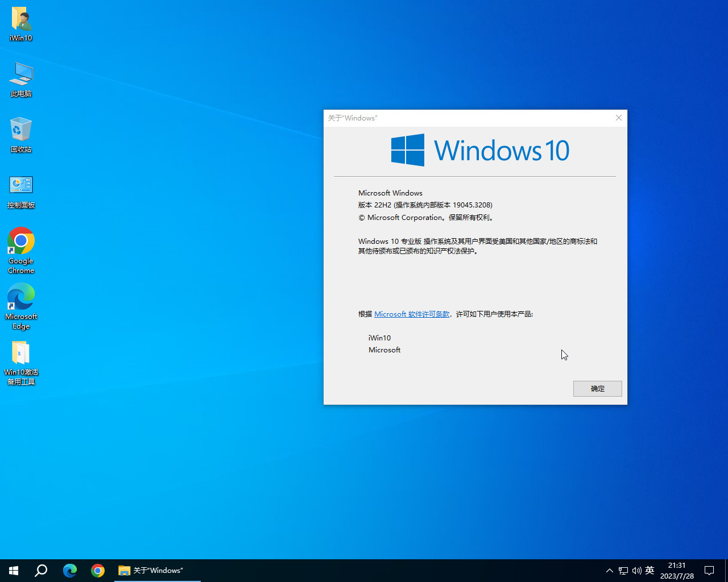Open the Windows Start menu

[x=14, y=571]
